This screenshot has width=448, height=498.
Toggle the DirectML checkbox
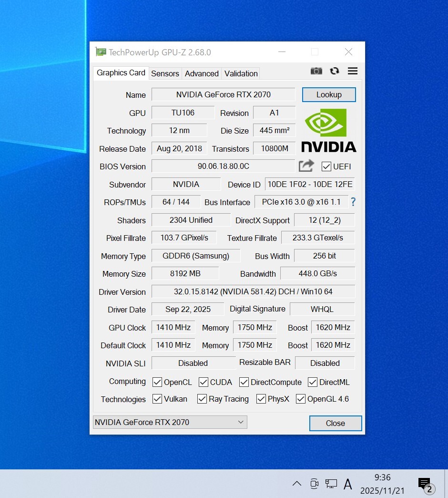(x=313, y=382)
